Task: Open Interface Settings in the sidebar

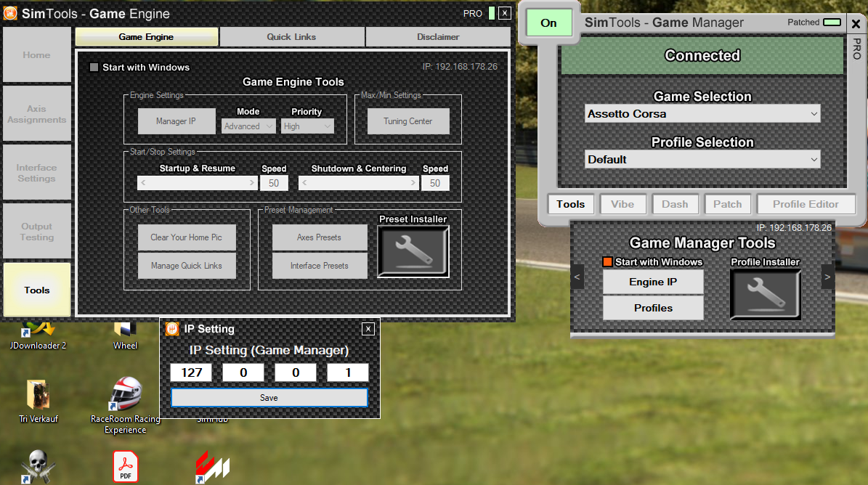Action: coord(36,173)
